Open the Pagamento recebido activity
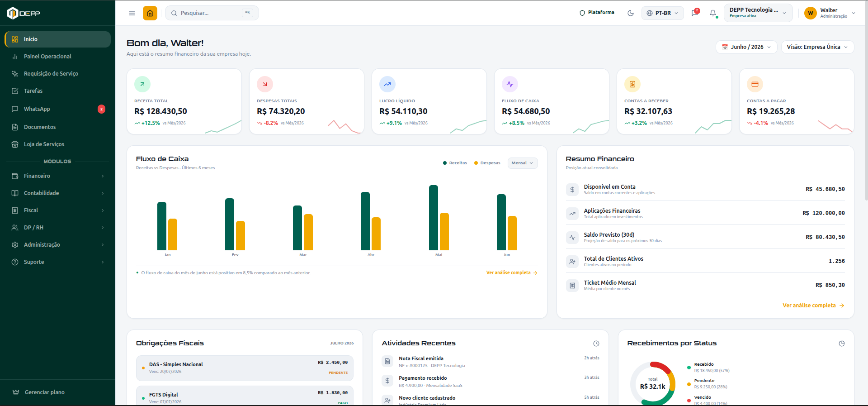The image size is (868, 406). [x=491, y=382]
